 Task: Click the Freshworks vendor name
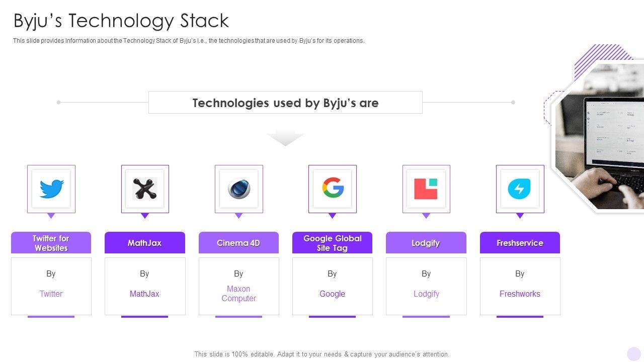coord(520,294)
